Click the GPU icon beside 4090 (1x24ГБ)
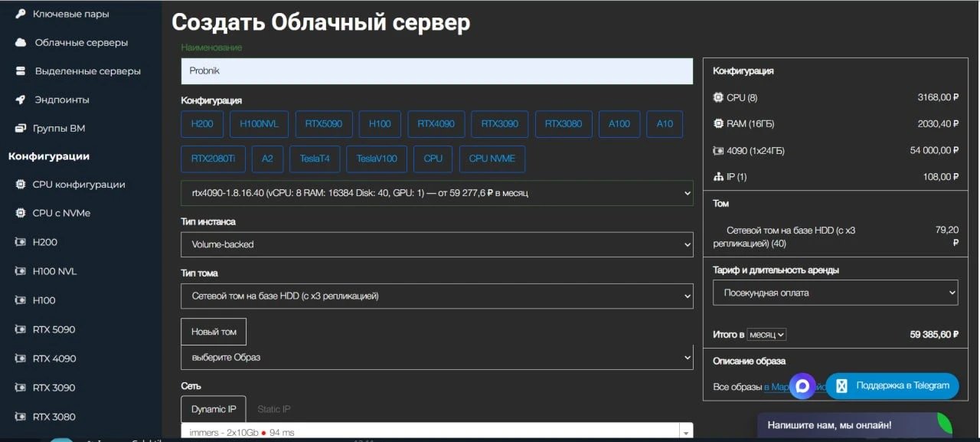Image resolution: width=980 pixels, height=442 pixels. [718, 150]
